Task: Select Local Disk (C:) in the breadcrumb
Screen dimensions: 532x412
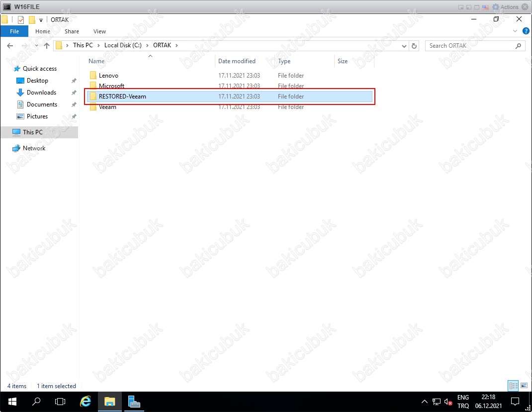Action: coord(123,45)
